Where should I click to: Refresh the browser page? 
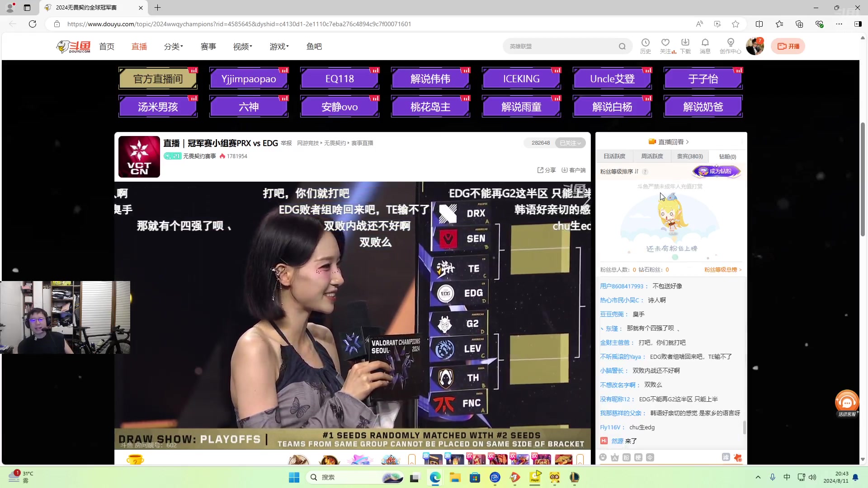click(33, 24)
